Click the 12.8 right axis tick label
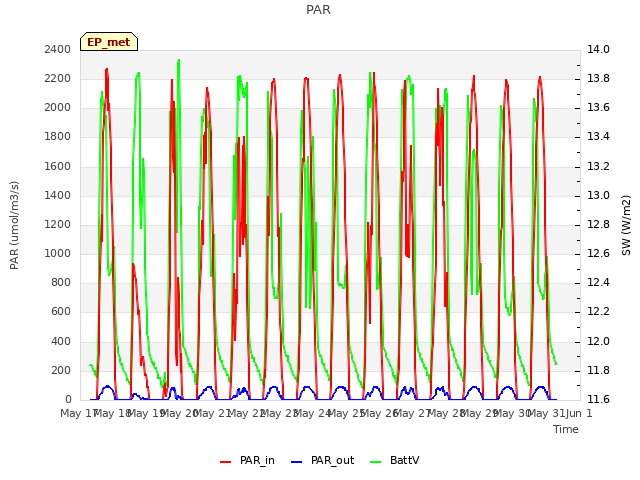This screenshot has height=480, width=640. 598,224
